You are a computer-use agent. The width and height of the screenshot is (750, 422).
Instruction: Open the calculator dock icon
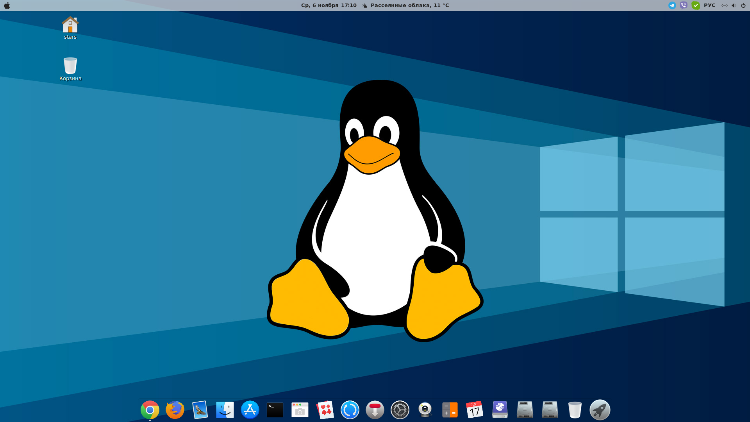tap(450, 409)
